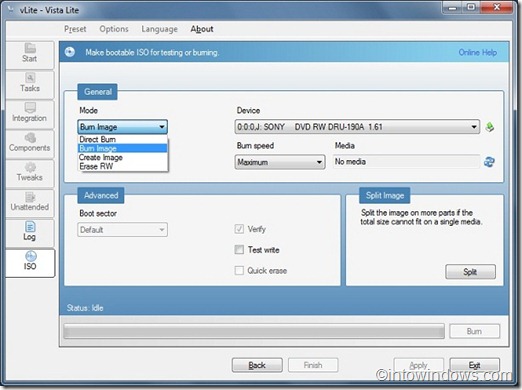The width and height of the screenshot is (522, 390).
Task: Choose Erase RW from Mode list
Action: pos(123,166)
